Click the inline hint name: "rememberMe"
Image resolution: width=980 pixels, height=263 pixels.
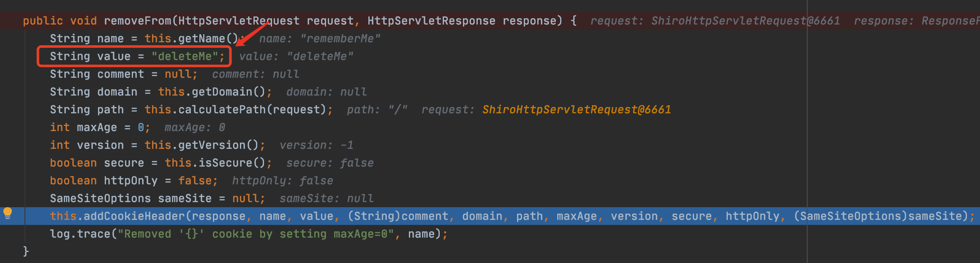pyautogui.click(x=319, y=38)
